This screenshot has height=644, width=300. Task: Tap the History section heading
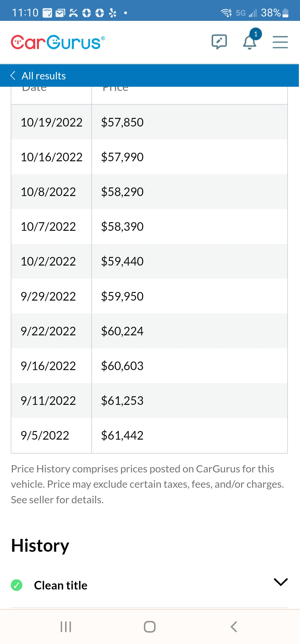pyautogui.click(x=40, y=546)
